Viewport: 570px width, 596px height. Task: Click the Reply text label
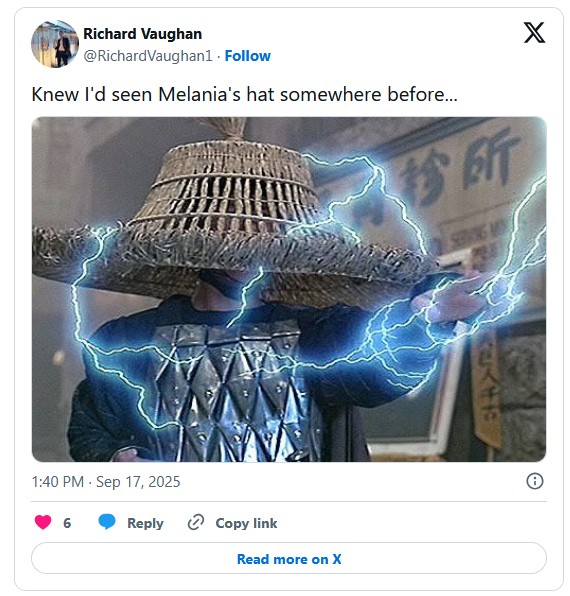coord(145,523)
